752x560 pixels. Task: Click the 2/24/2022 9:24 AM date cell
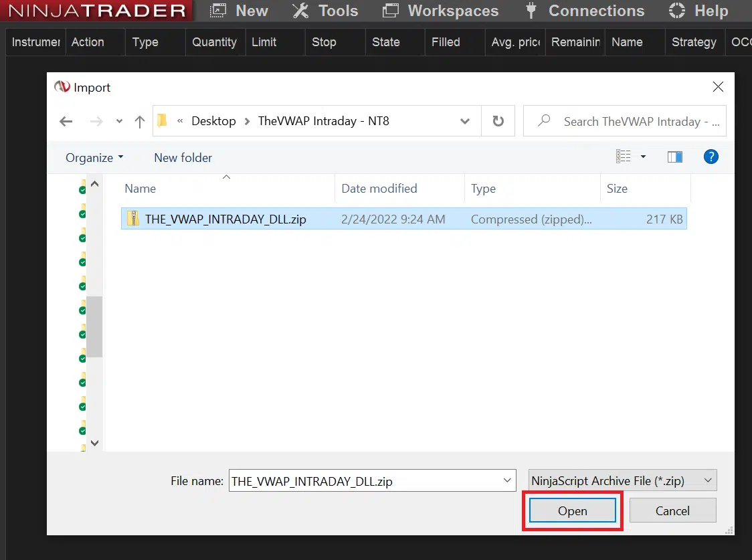point(393,219)
